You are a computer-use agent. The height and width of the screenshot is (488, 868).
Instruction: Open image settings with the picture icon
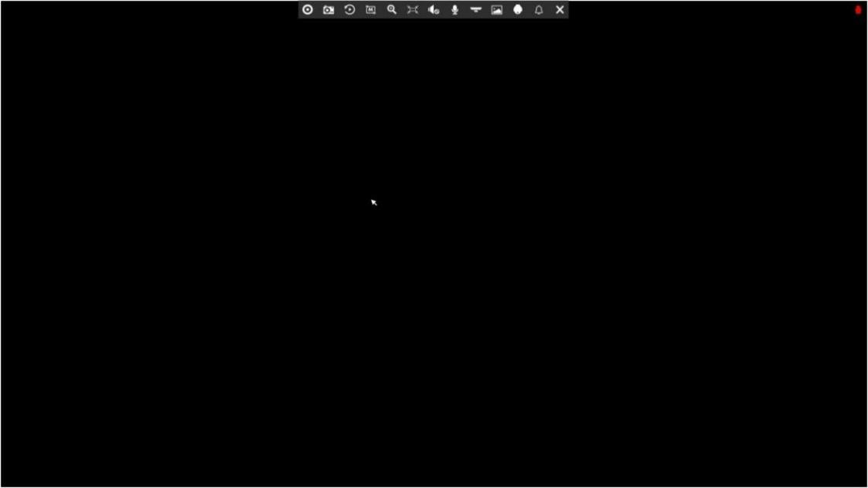point(497,10)
